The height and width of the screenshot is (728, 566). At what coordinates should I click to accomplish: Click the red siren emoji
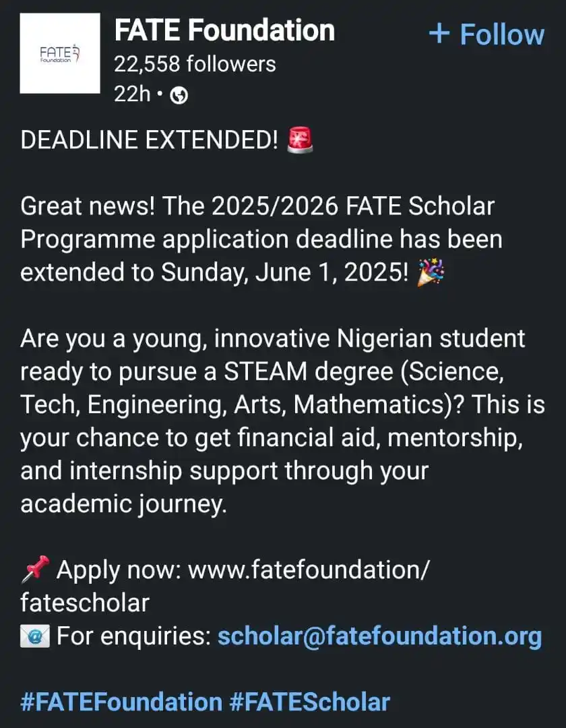click(x=300, y=140)
